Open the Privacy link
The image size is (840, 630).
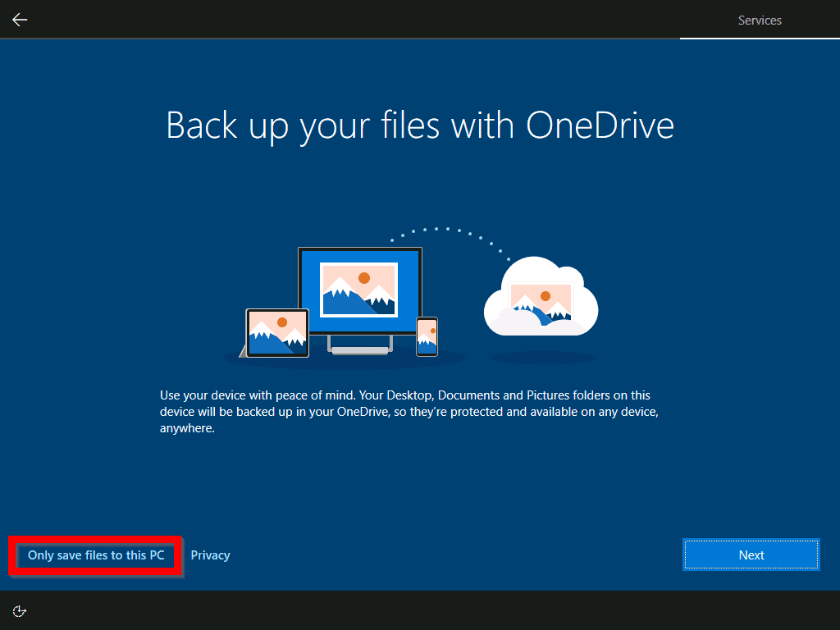coord(210,555)
